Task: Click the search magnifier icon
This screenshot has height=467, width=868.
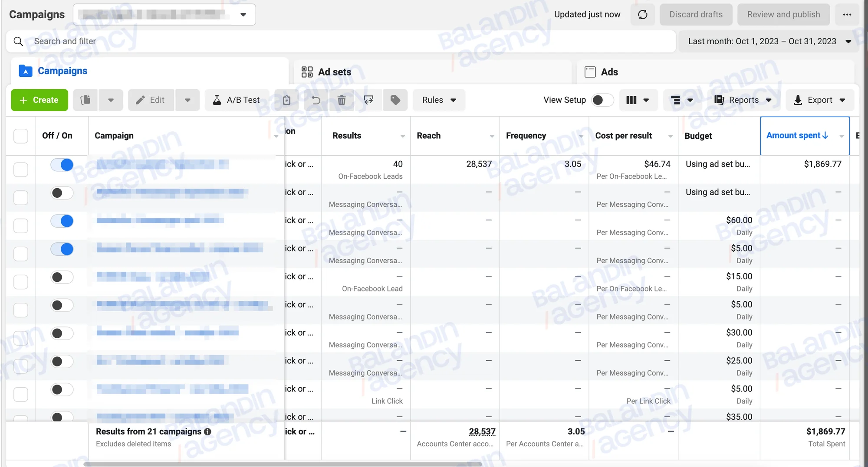Action: pyautogui.click(x=18, y=41)
